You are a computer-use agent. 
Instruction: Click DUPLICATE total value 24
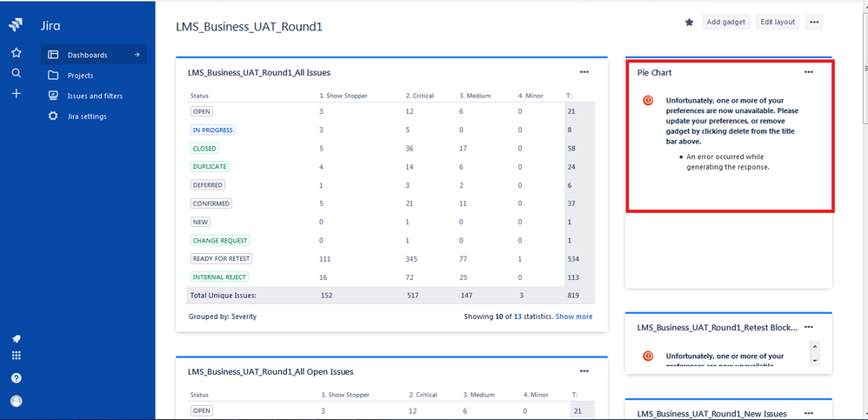tap(571, 166)
